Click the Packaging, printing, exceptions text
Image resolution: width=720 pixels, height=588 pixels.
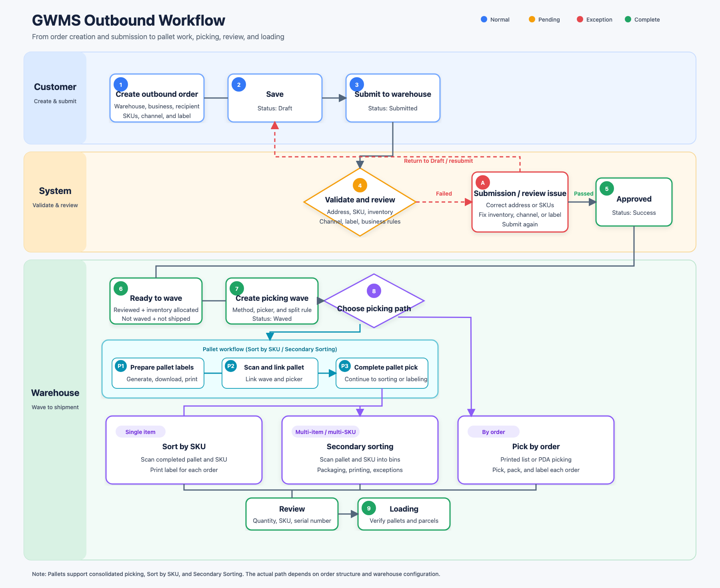pos(360,470)
